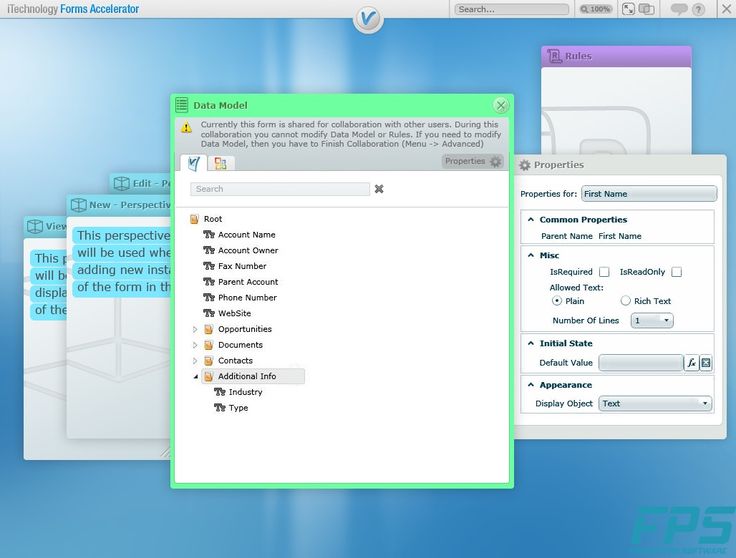Click the round V logo button at top

point(368,19)
